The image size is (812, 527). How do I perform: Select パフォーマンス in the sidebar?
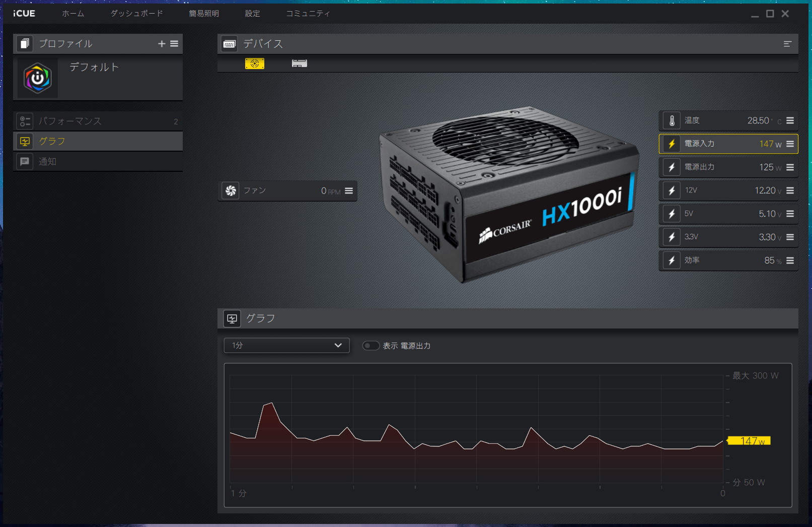click(98, 121)
